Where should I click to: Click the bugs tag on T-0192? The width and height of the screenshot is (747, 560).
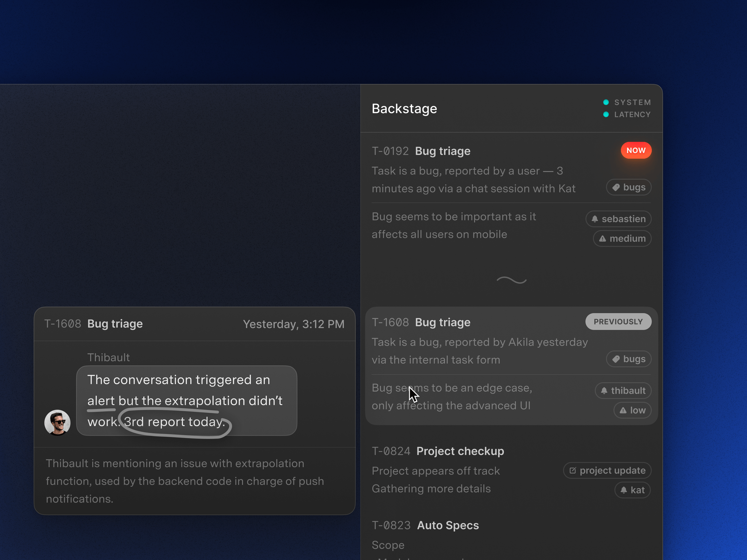click(628, 187)
